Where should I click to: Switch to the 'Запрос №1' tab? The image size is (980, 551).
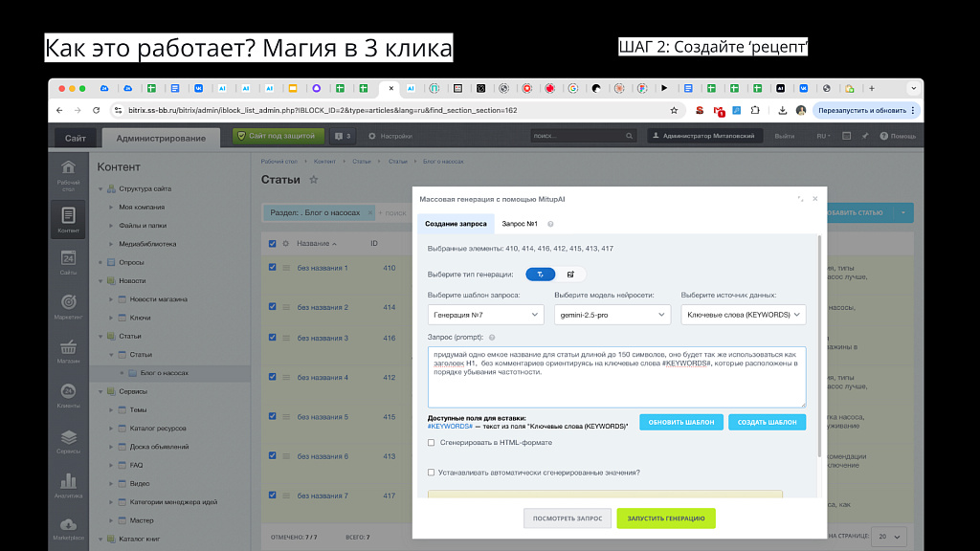[520, 224]
